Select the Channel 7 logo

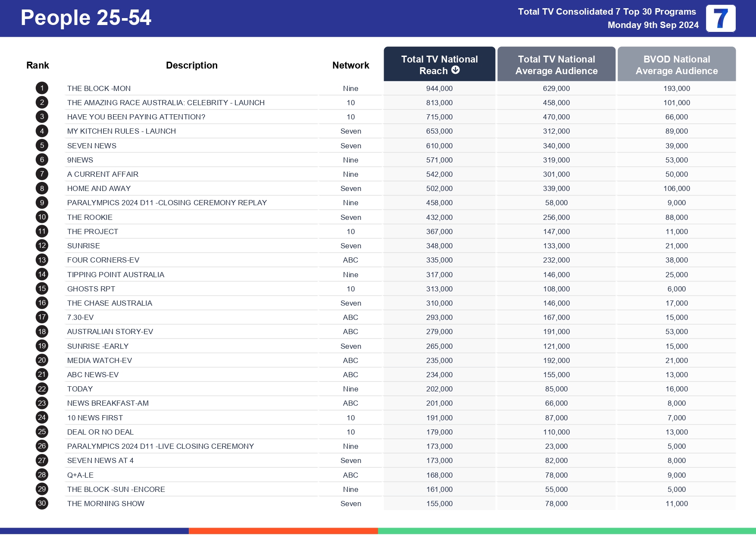721,19
